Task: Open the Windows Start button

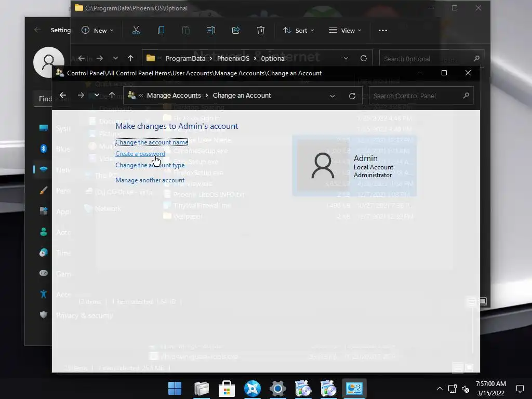Action: coord(175,389)
